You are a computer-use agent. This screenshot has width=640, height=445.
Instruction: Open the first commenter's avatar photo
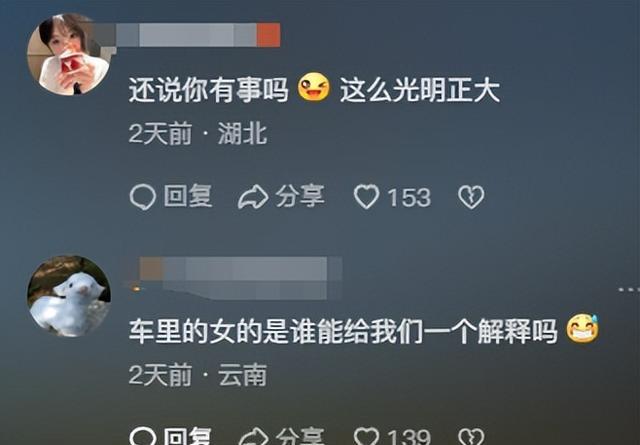point(68,54)
